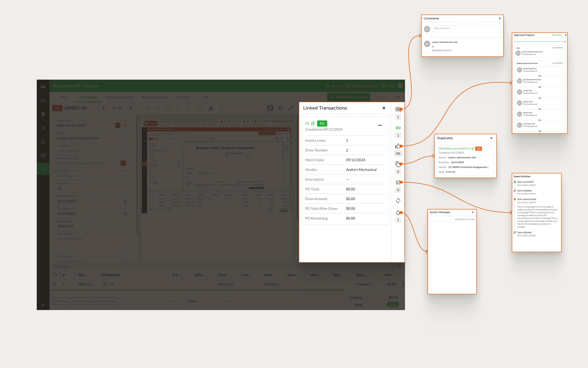Click the bookmark icon in document toolbar
Screen dimensions: 588x368
201,108
